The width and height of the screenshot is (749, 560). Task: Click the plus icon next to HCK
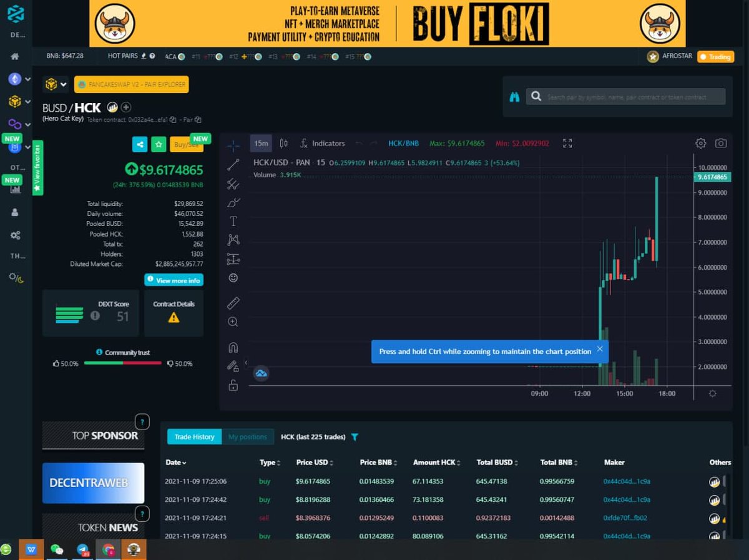tap(126, 107)
